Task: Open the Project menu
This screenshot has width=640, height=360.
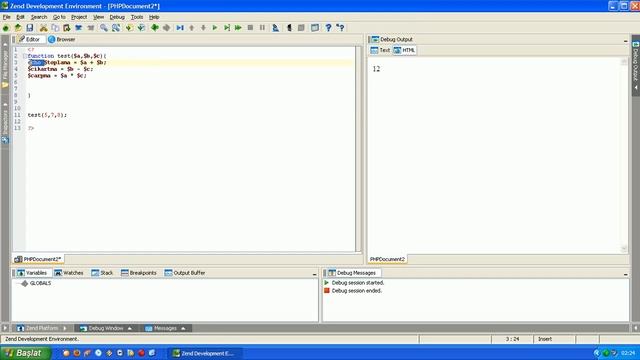Action: tap(79, 17)
